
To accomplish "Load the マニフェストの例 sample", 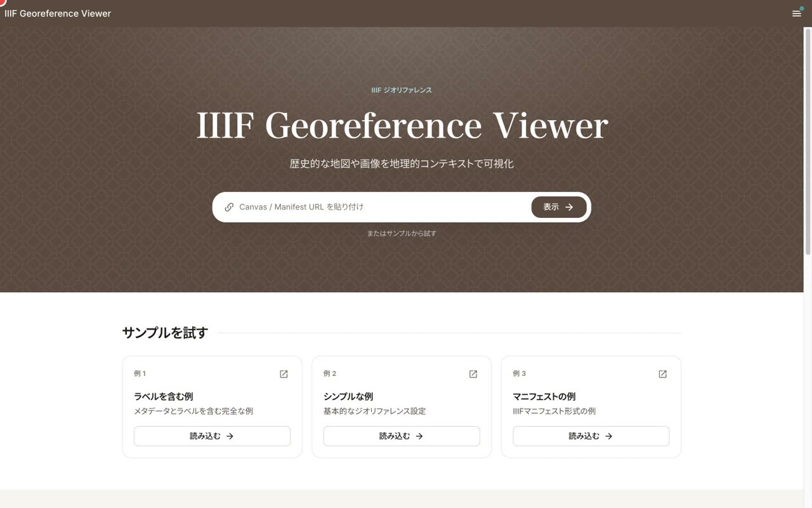I will click(x=591, y=436).
